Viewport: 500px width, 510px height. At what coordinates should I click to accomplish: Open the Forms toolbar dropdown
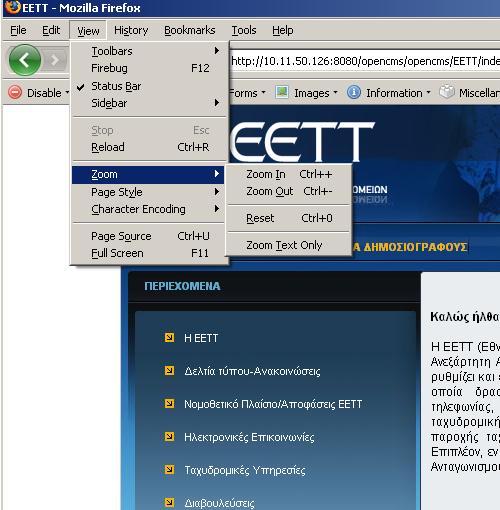pyautogui.click(x=264, y=92)
